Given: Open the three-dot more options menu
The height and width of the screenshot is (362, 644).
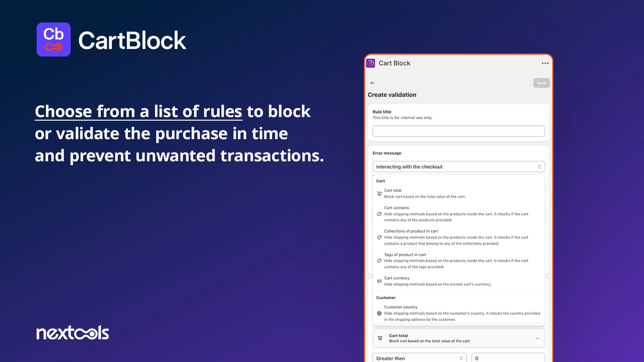Looking at the screenshot, I should 545,63.
